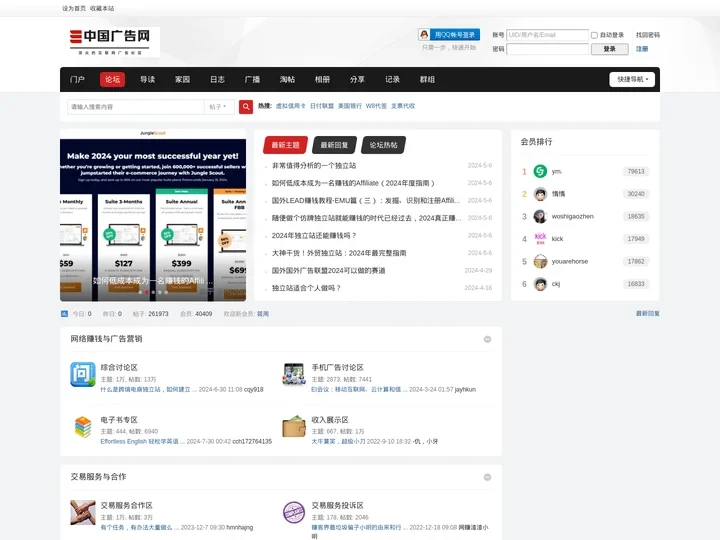Click member name woshigaozhen
Image resolution: width=720 pixels, height=540 pixels.
point(573,216)
